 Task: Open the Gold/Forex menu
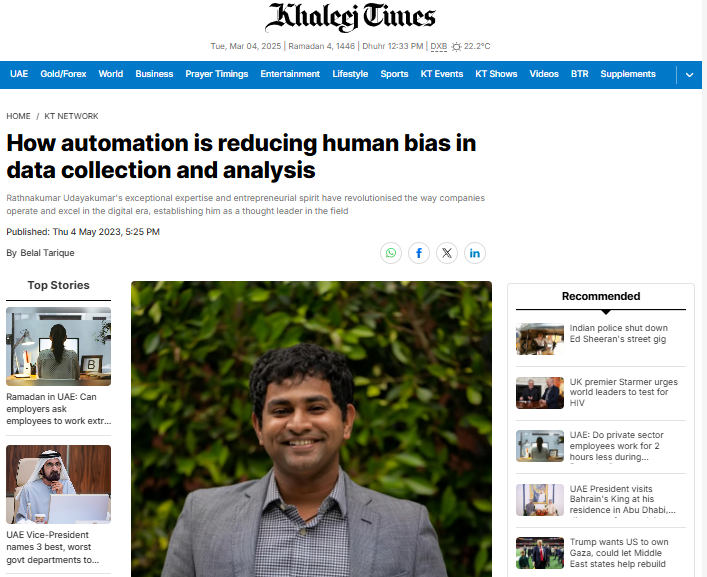63,74
